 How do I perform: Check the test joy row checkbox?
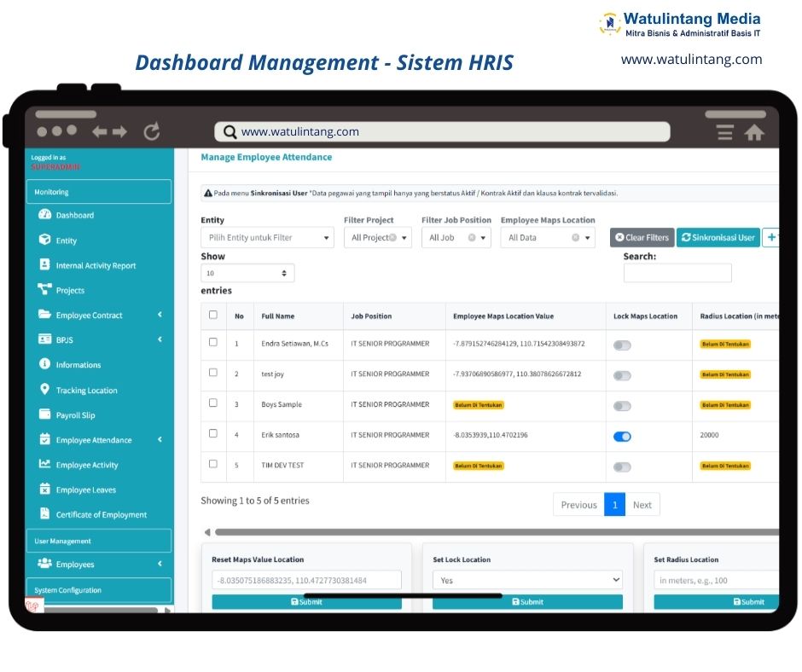click(x=213, y=373)
